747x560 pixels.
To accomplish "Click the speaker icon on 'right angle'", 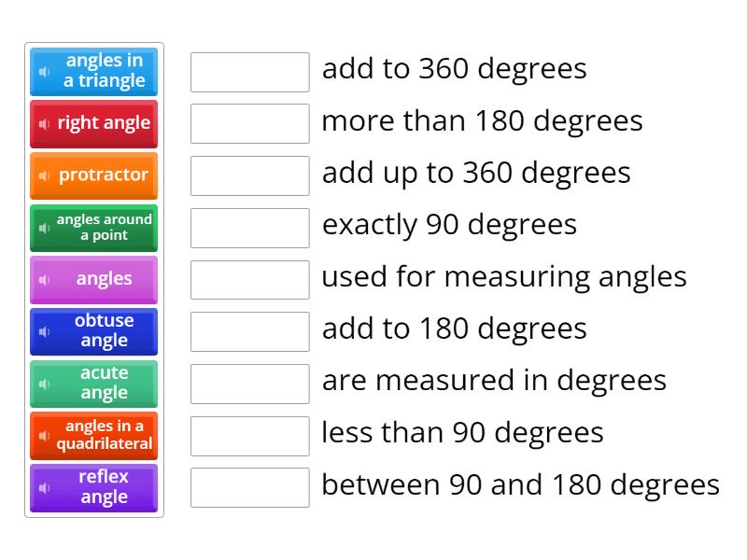I will point(46,124).
